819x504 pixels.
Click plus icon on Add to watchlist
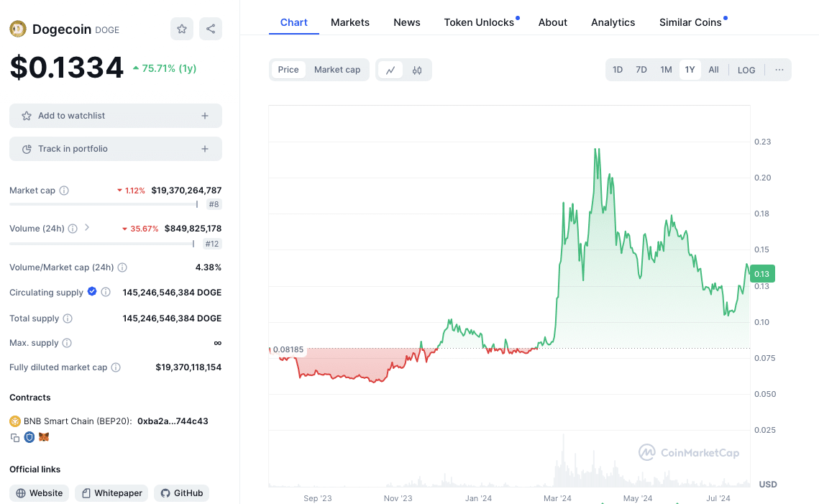click(205, 116)
